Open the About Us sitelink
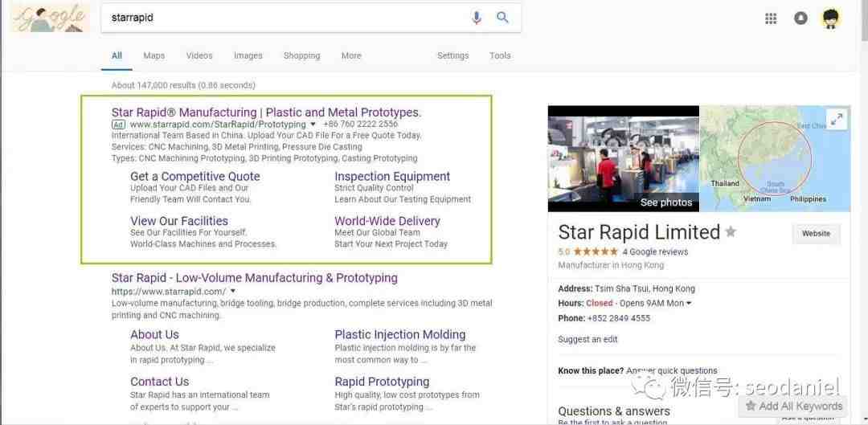This screenshot has width=868, height=425. pos(154,335)
